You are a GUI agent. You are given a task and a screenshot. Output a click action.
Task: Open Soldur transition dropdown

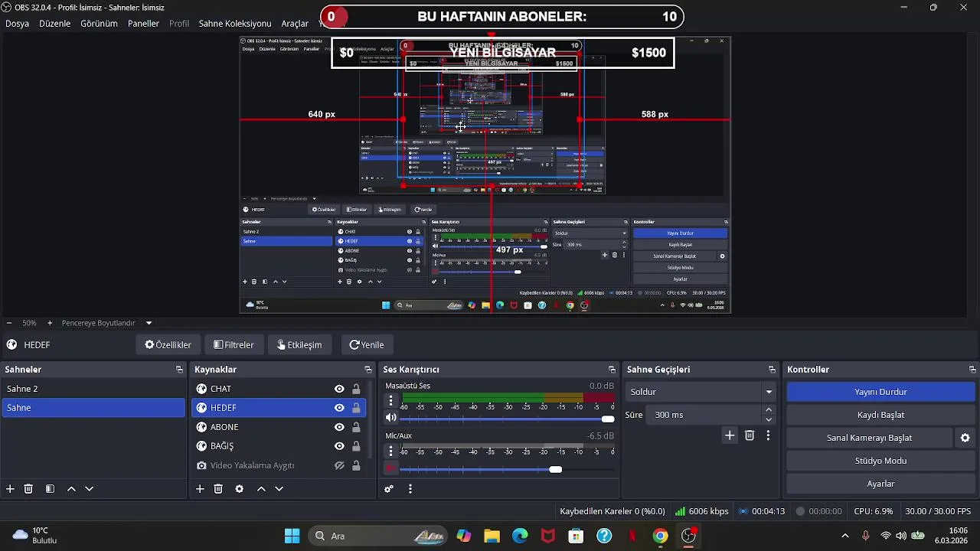[701, 392]
